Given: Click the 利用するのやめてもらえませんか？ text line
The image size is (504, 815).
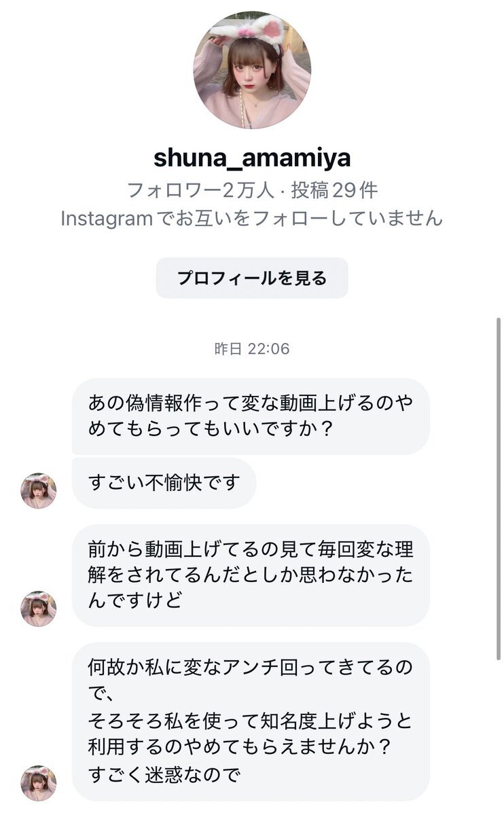Looking at the screenshot, I should [240, 747].
